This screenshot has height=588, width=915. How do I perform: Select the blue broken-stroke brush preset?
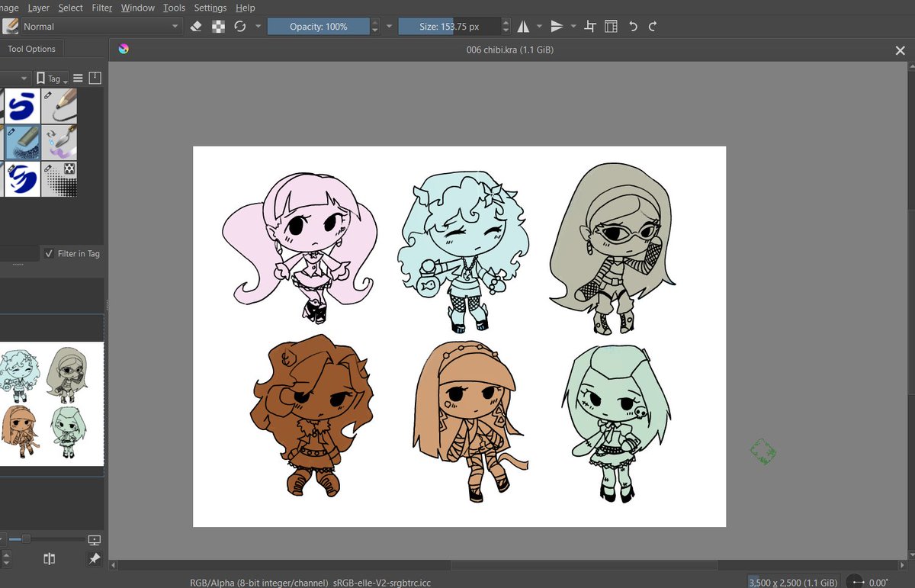pyautogui.click(x=22, y=179)
